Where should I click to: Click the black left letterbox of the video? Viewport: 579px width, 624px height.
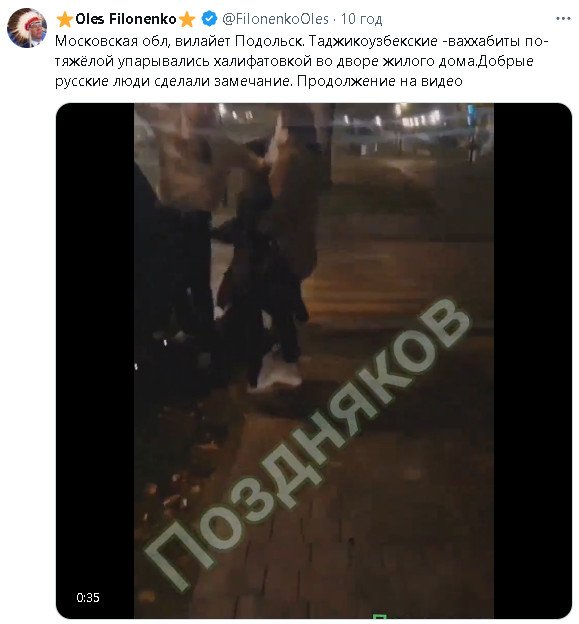click(95, 360)
